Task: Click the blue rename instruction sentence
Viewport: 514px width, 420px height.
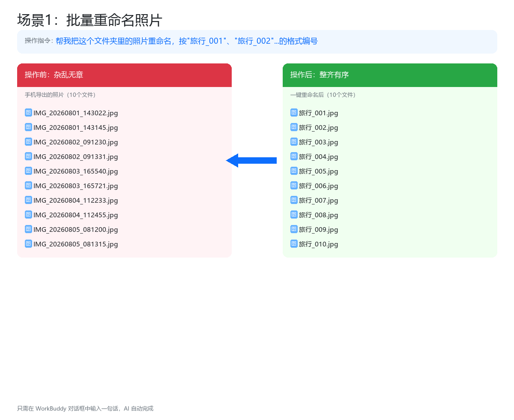Action: click(187, 41)
